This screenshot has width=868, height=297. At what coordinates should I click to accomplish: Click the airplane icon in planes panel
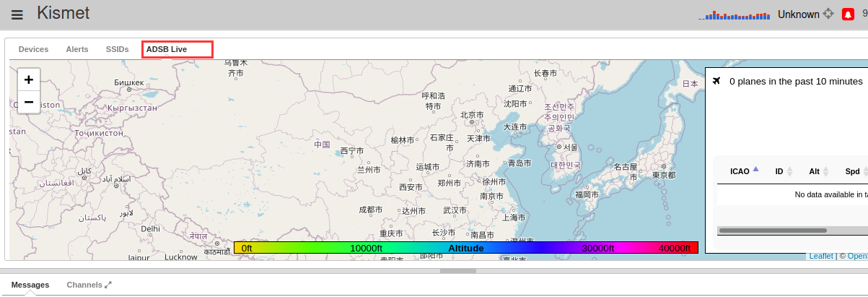(716, 80)
